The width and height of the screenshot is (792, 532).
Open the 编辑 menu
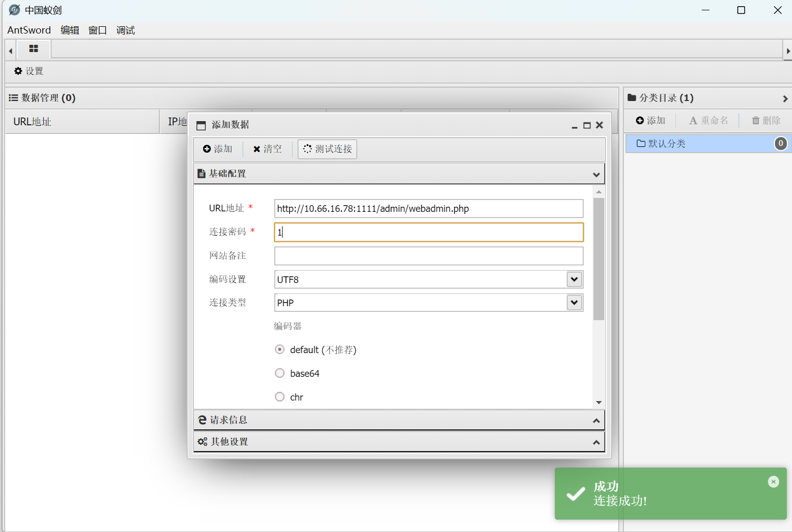[70, 30]
